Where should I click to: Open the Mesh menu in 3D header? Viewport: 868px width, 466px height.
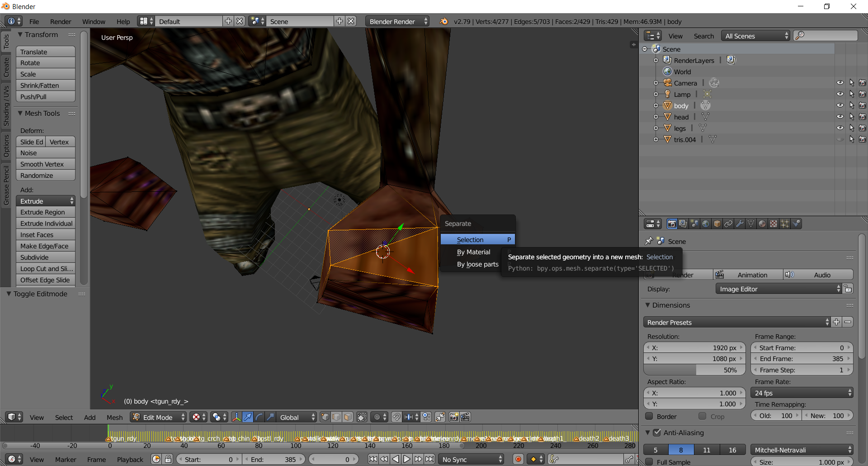click(114, 417)
